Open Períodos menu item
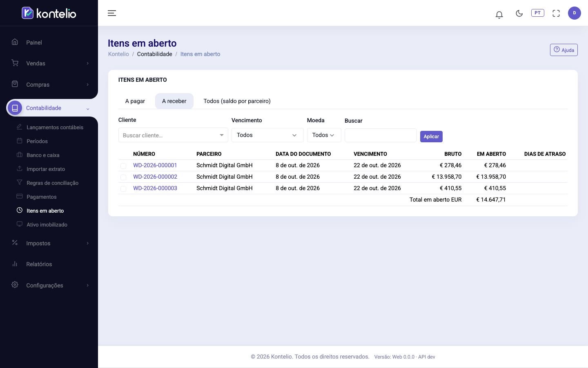The width and height of the screenshot is (588, 368). tap(37, 141)
